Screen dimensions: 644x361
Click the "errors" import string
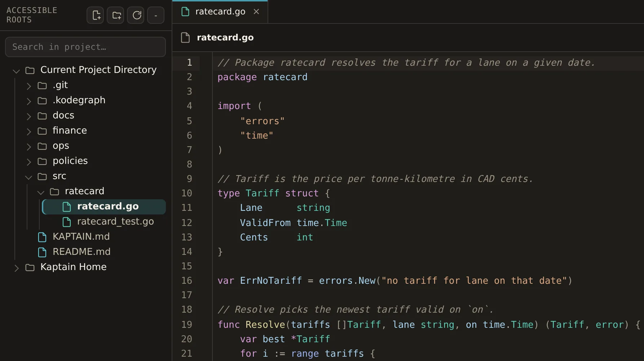tap(263, 121)
